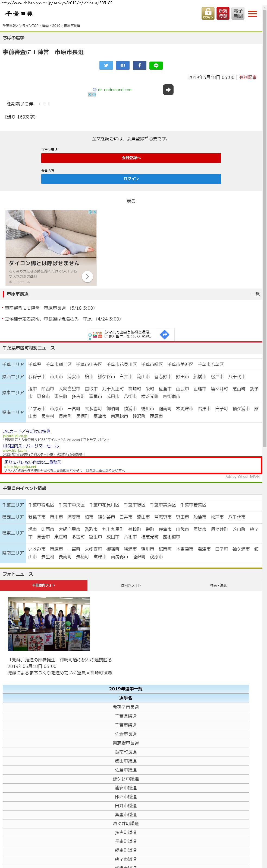Share via Hatena Bookmark button
This screenshot has height=868, width=267.
pos(122,65)
